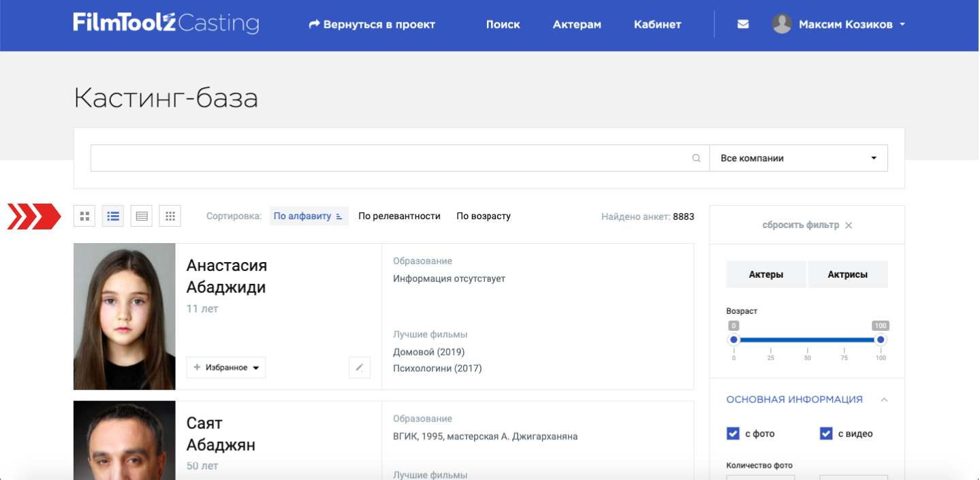Viewport: 980px width, 480px height.
Task: Switch to detailed list view
Action: pyautogui.click(x=113, y=216)
